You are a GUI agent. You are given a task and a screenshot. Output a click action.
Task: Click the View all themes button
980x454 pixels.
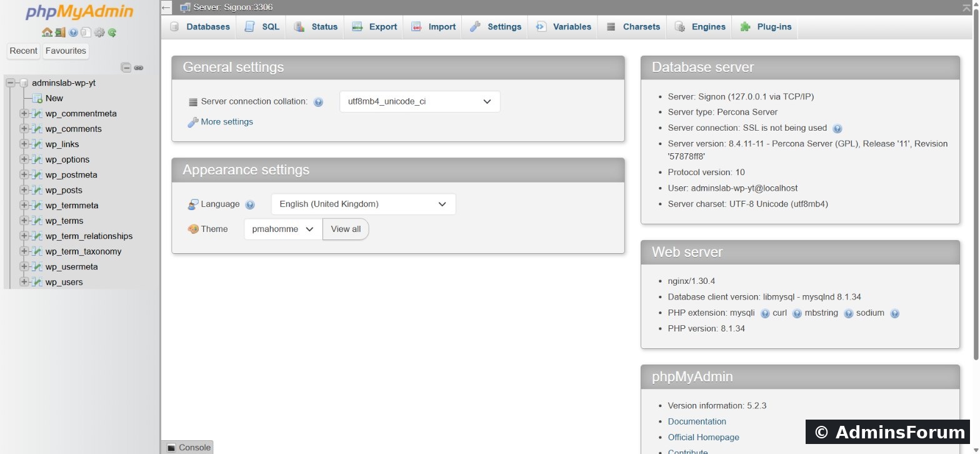[x=346, y=229]
